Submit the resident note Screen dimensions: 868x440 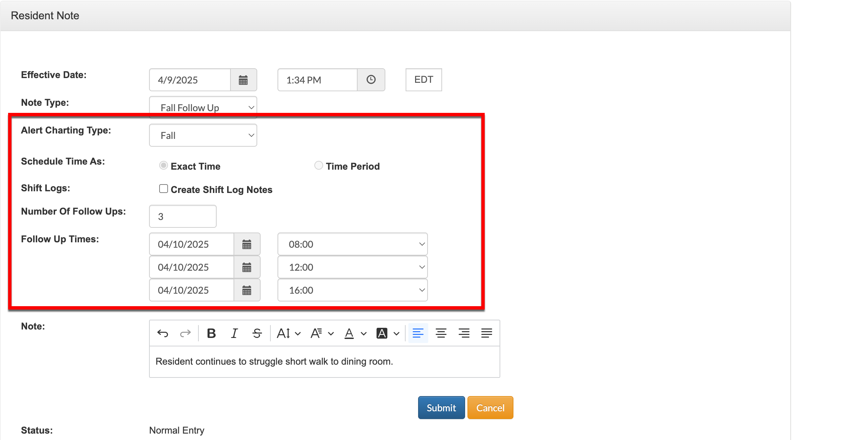[441, 408]
